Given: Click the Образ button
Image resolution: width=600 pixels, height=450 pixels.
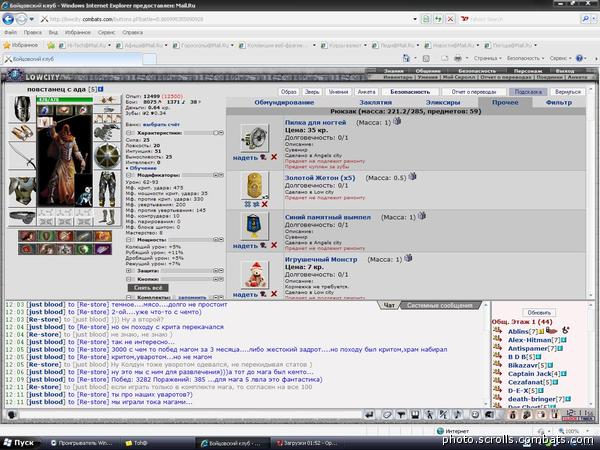Looking at the screenshot, I should tap(289, 92).
